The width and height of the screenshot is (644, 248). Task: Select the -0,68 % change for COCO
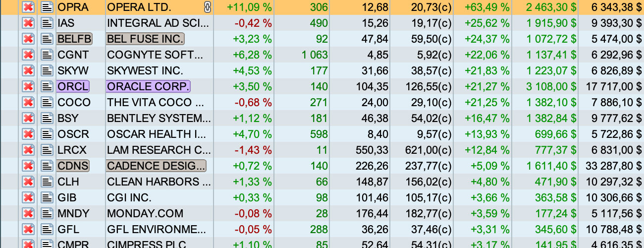coord(252,103)
